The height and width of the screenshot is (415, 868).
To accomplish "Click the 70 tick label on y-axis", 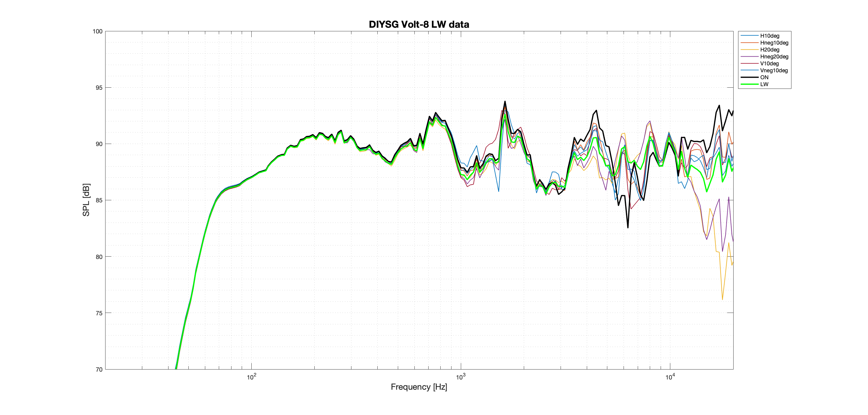I will [x=99, y=370].
